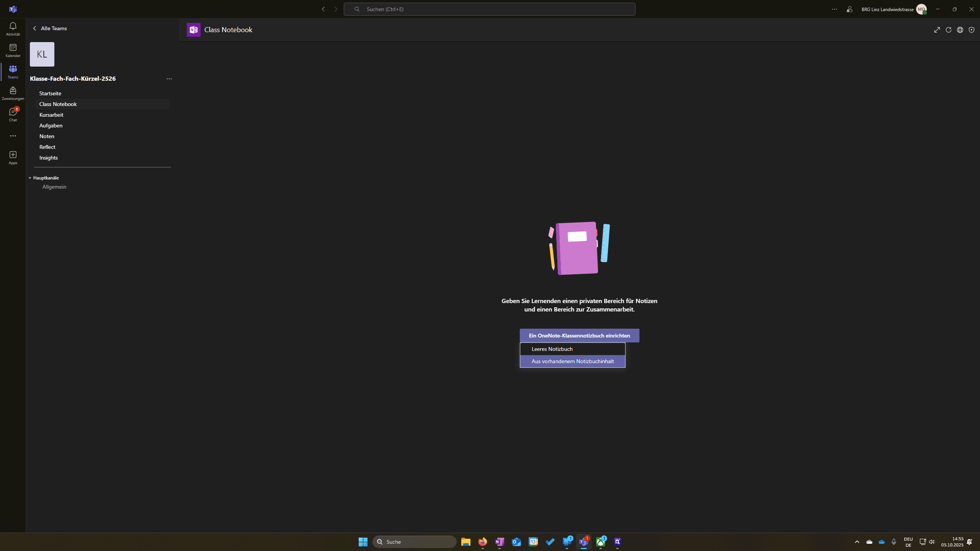Screen dimensions: 980x551
Task: Click the KL team avatar
Action: [x=42, y=54]
